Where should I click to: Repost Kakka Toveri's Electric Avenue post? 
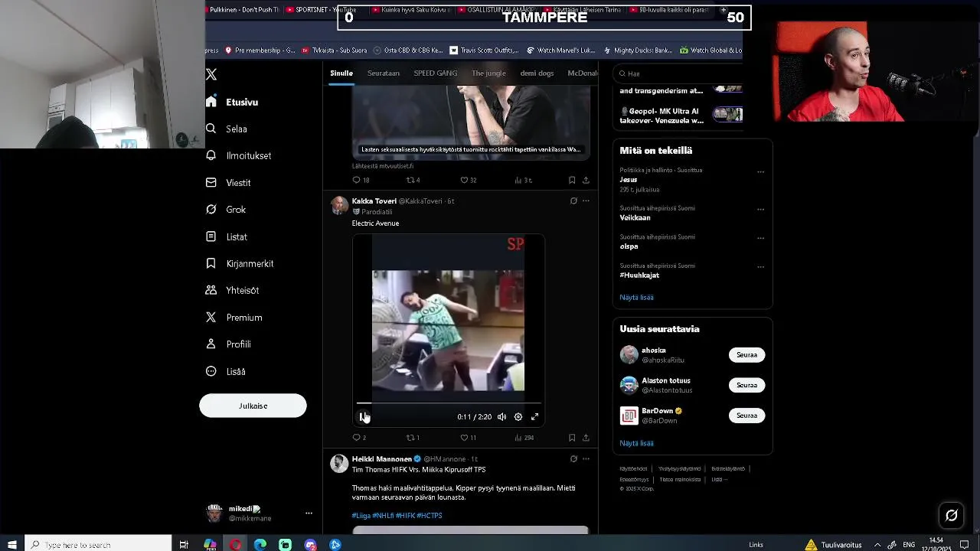tap(410, 438)
